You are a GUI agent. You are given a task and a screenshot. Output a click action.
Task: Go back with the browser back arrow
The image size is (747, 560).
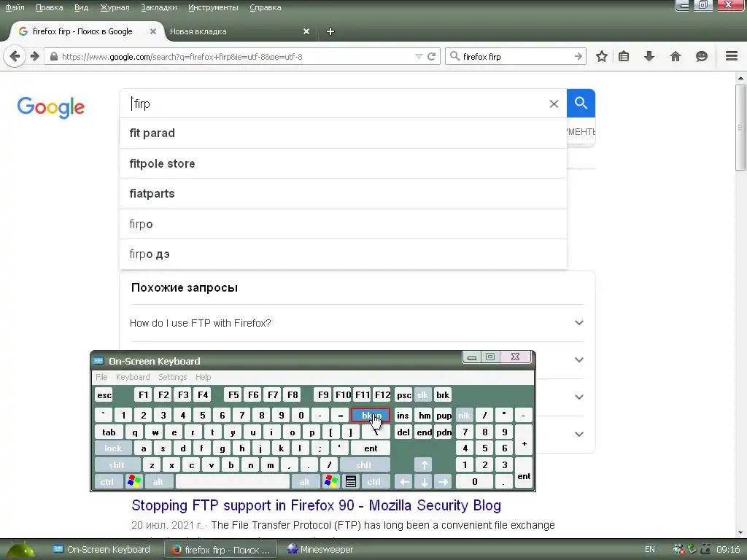pyautogui.click(x=15, y=57)
